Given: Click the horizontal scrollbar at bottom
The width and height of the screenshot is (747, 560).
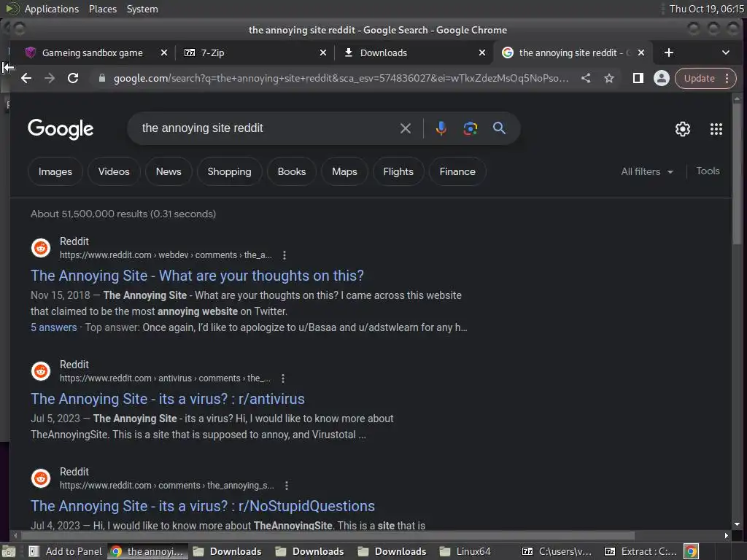Looking at the screenshot, I should (x=327, y=535).
